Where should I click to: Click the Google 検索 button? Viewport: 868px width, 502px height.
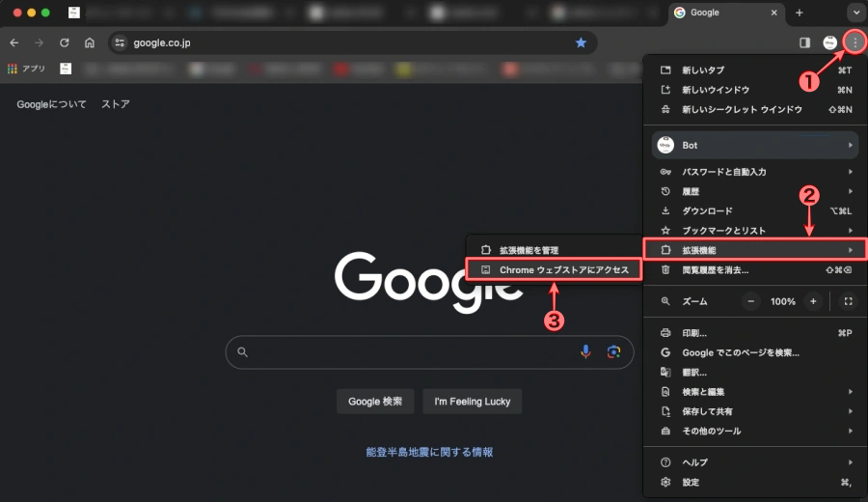375,402
